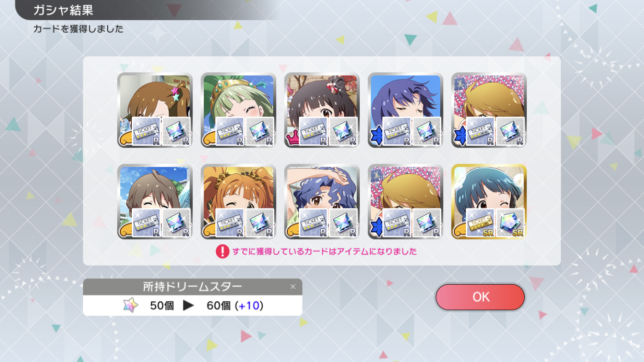Viewport: 644px width, 362px height.
Task: Tap the duplicate-card item notice text
Action: point(324,251)
